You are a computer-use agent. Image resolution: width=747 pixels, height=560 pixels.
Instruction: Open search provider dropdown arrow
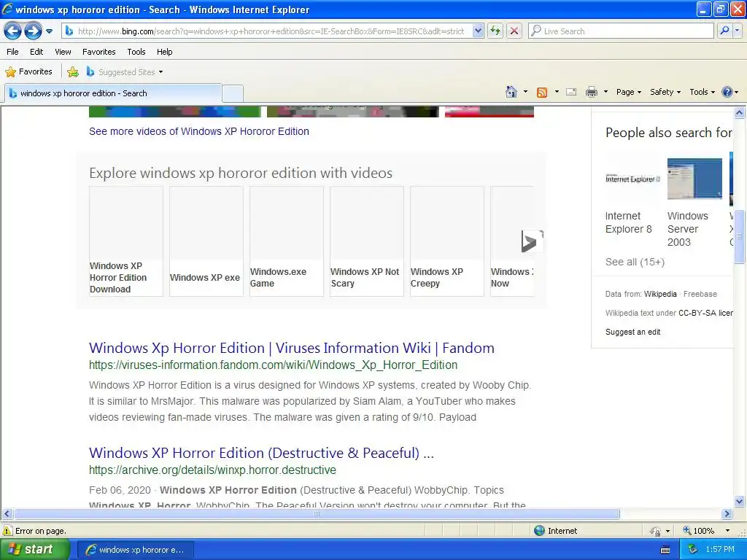tap(737, 31)
